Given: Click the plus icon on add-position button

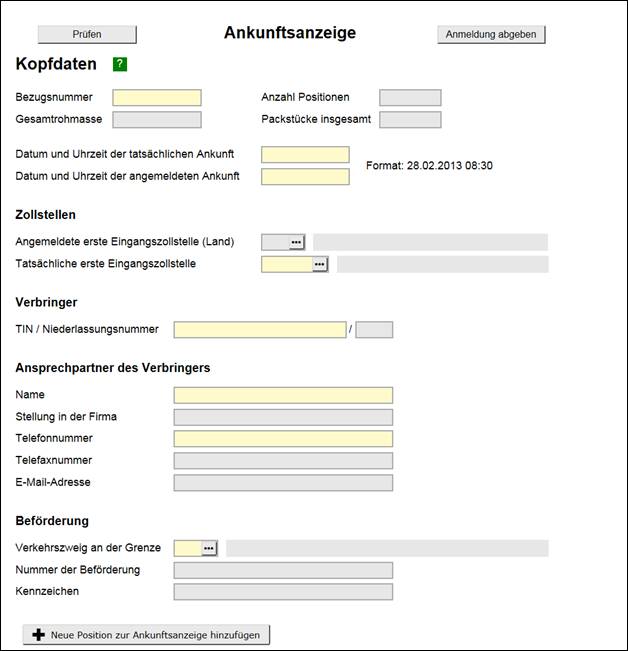Looking at the screenshot, I should point(39,635).
